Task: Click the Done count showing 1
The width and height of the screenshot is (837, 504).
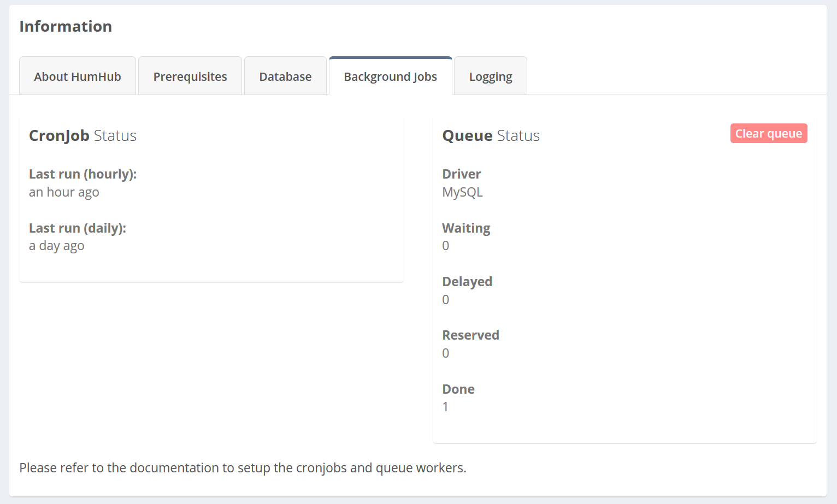Action: (x=445, y=407)
